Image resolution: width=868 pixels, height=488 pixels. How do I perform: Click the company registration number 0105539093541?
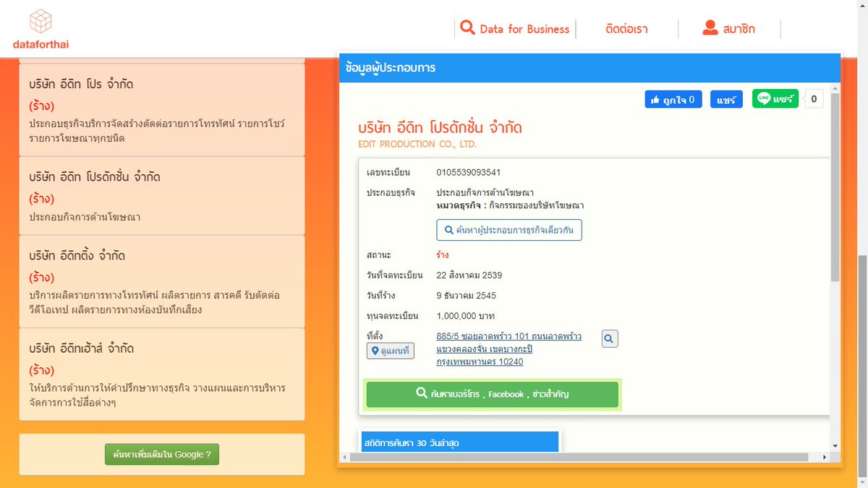[468, 172]
